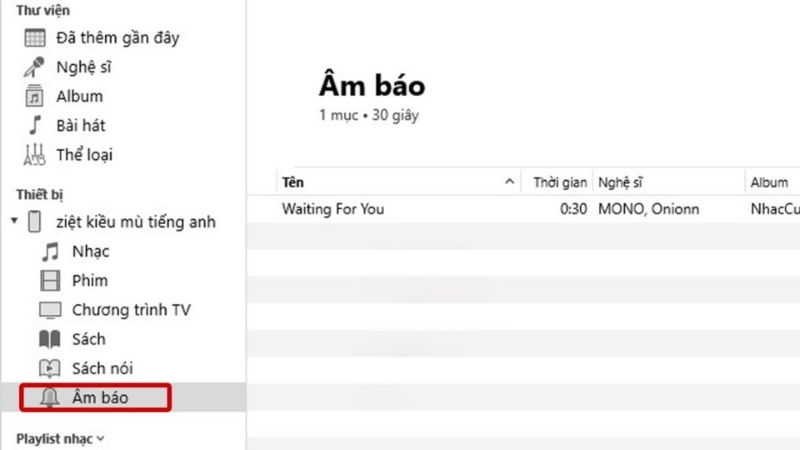This screenshot has width=800, height=450.
Task: Click the iPhone device icon
Action: click(x=34, y=221)
